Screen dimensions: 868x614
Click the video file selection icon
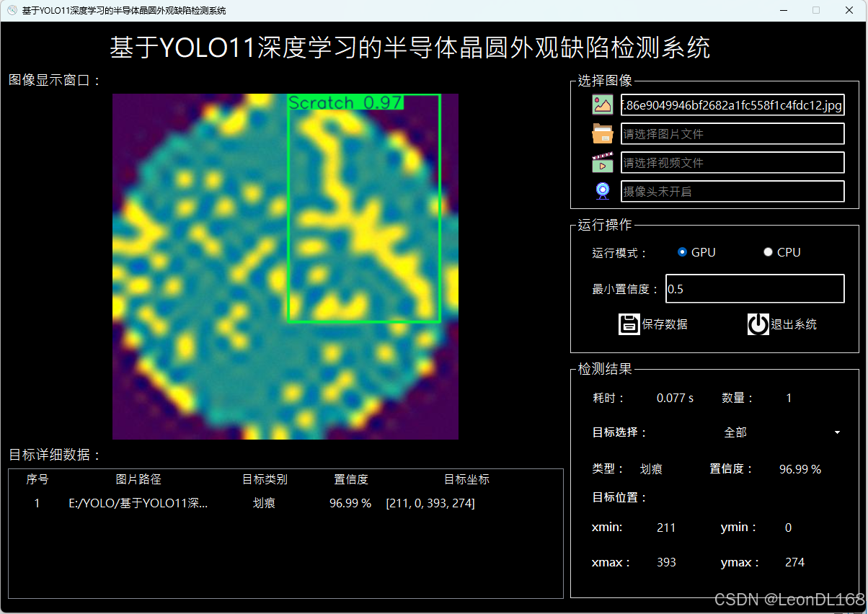click(603, 162)
